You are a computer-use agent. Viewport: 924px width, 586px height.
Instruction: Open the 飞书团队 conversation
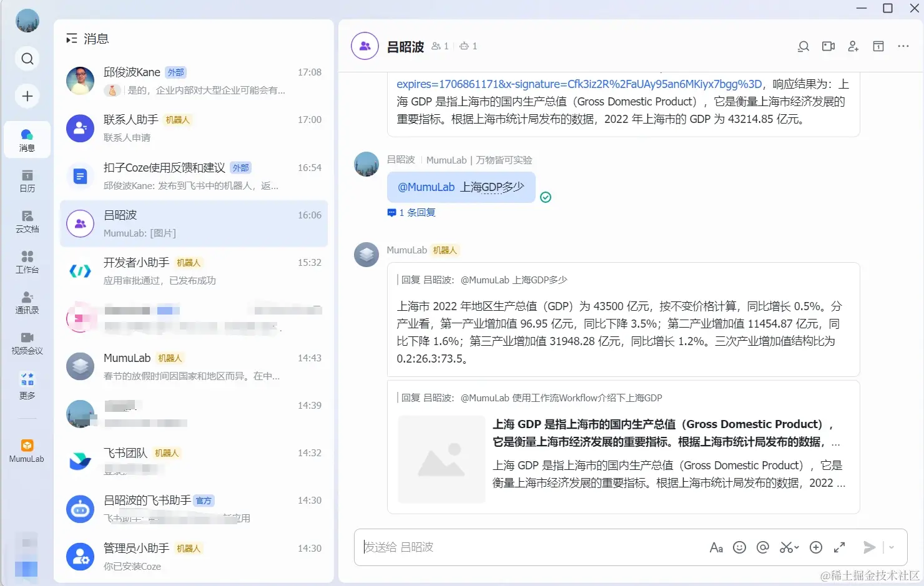[x=194, y=461]
